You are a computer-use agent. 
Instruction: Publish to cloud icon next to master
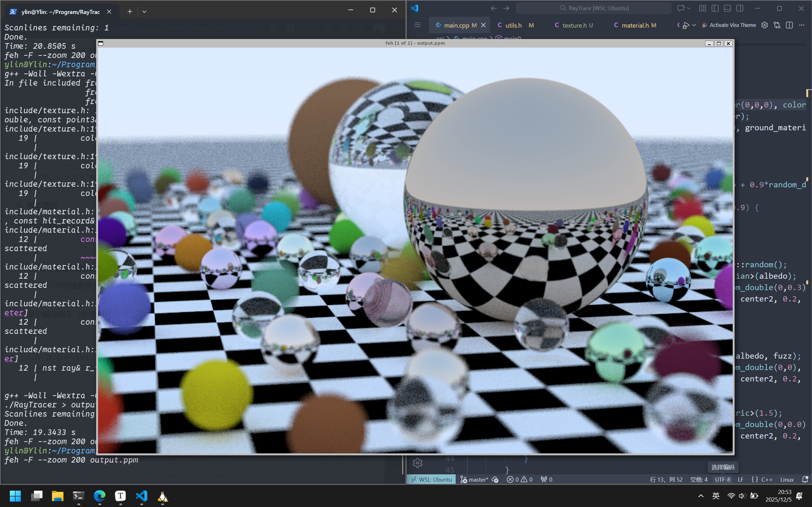point(495,480)
